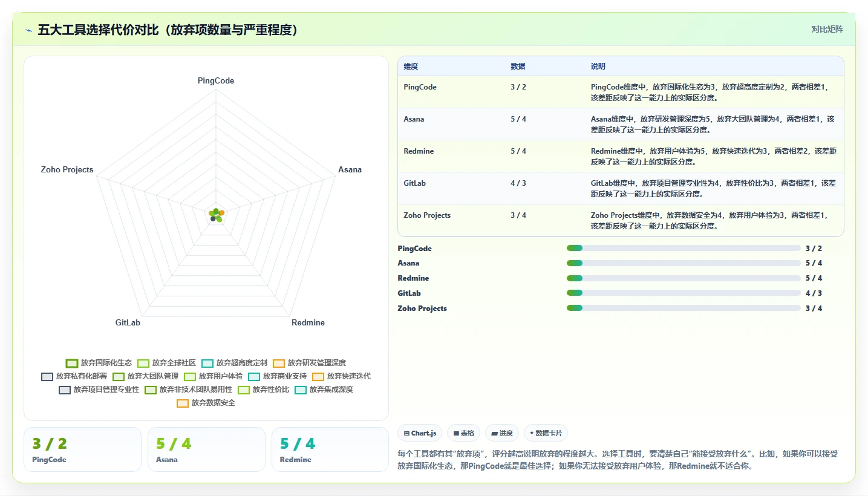Toggle the 放弃大团队管理 legend item
Viewport: 868px width, 496px height.
point(145,376)
